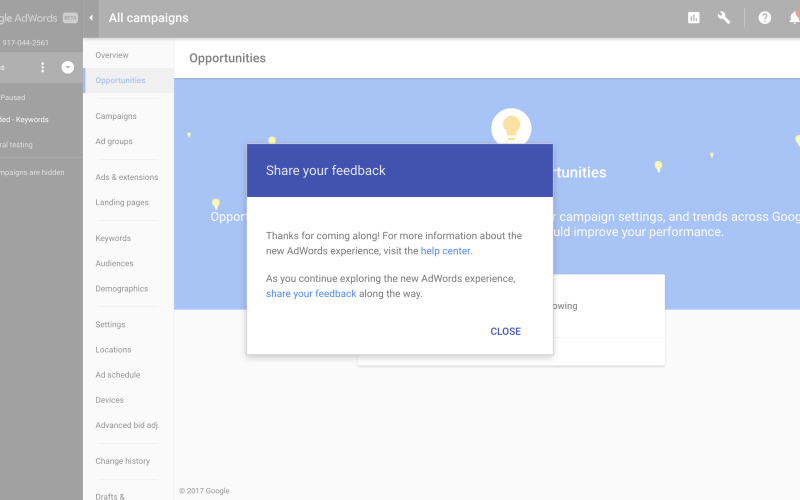Expand the circled dropdown arrow in sidebar
The width and height of the screenshot is (800, 500).
(67, 67)
